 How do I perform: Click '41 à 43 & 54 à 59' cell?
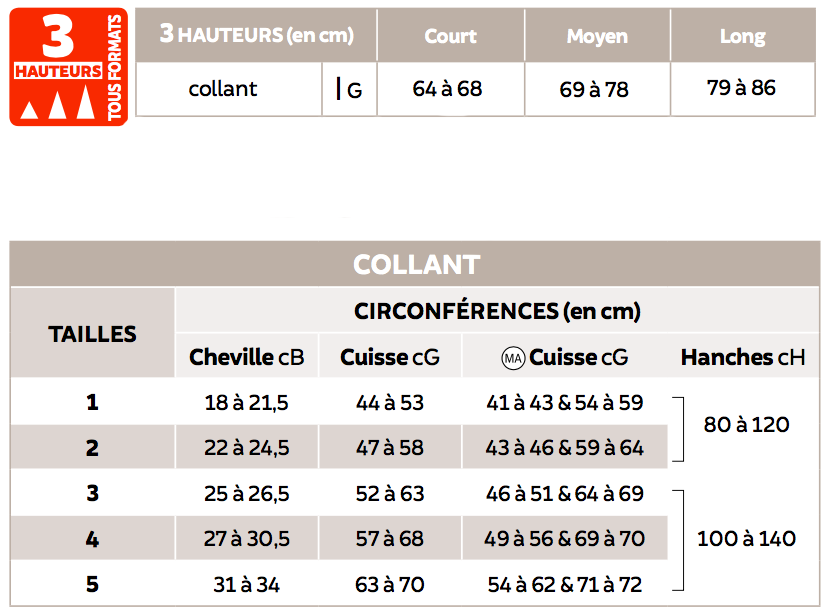[565, 403]
